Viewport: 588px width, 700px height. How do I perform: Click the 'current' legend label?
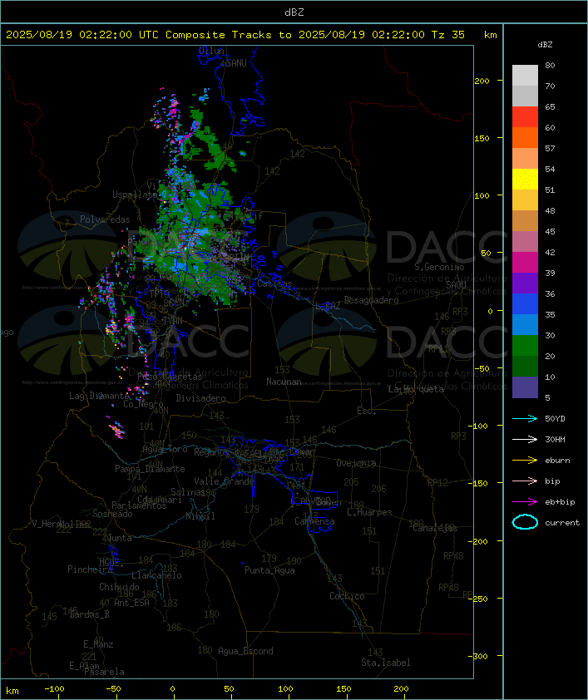click(x=562, y=522)
